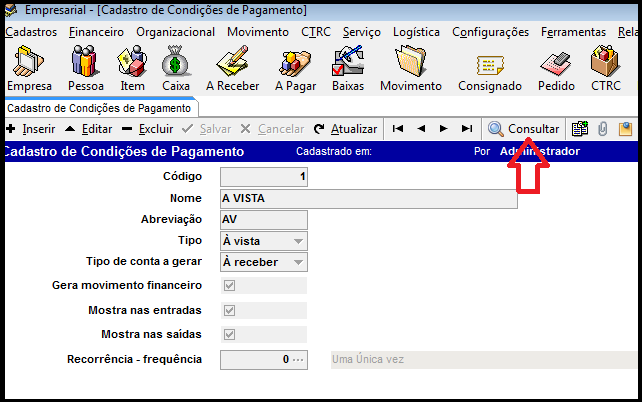Open the Configurações menu
The image size is (642, 402).
click(490, 32)
